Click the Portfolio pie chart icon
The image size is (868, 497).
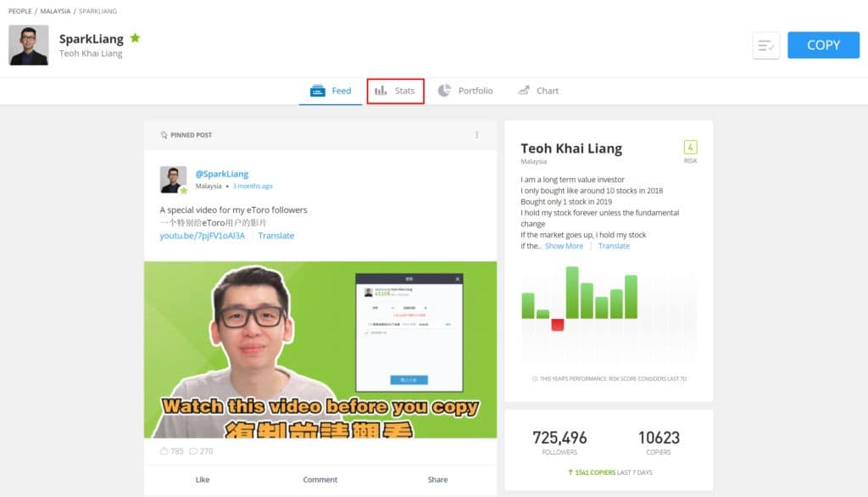[444, 90]
